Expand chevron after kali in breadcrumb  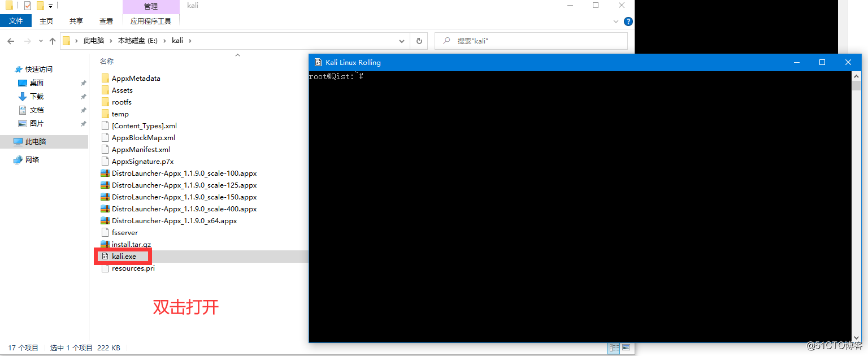[x=190, y=41]
